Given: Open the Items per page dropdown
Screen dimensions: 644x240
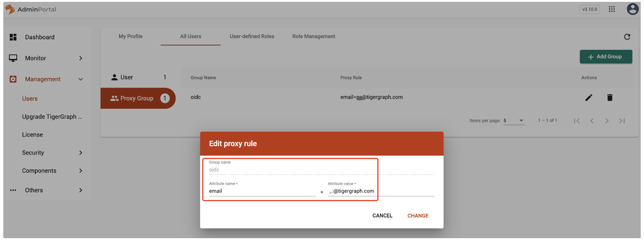Looking at the screenshot, I should pyautogui.click(x=514, y=121).
